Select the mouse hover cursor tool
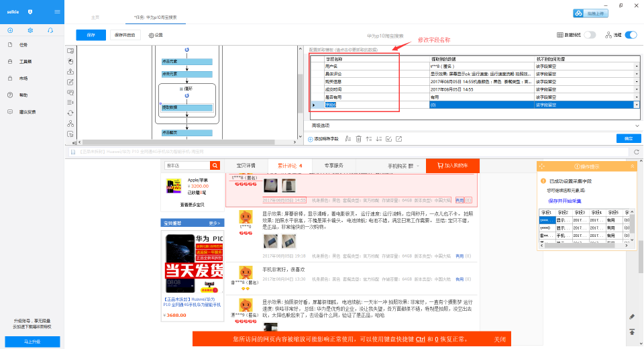 (70, 134)
